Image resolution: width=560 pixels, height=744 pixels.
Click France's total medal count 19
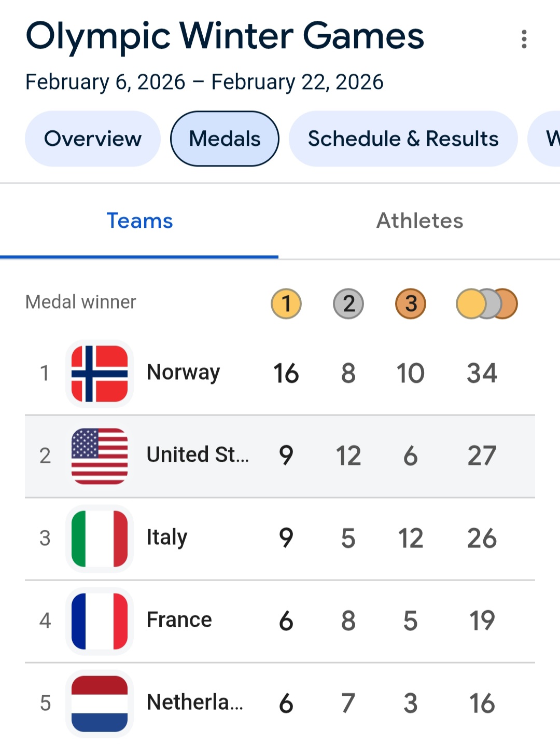(x=482, y=621)
